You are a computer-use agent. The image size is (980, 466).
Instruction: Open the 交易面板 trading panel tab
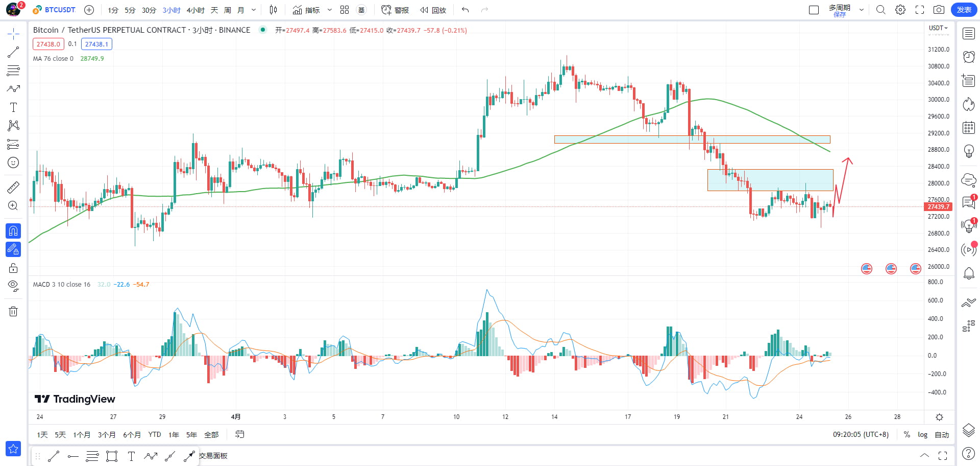(x=213, y=456)
